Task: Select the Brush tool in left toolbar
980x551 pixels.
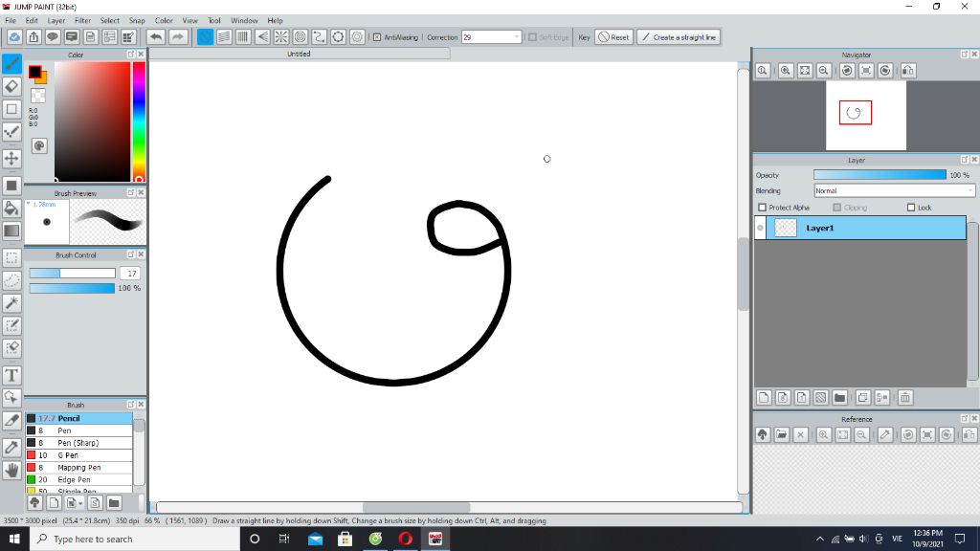Action: [11, 64]
